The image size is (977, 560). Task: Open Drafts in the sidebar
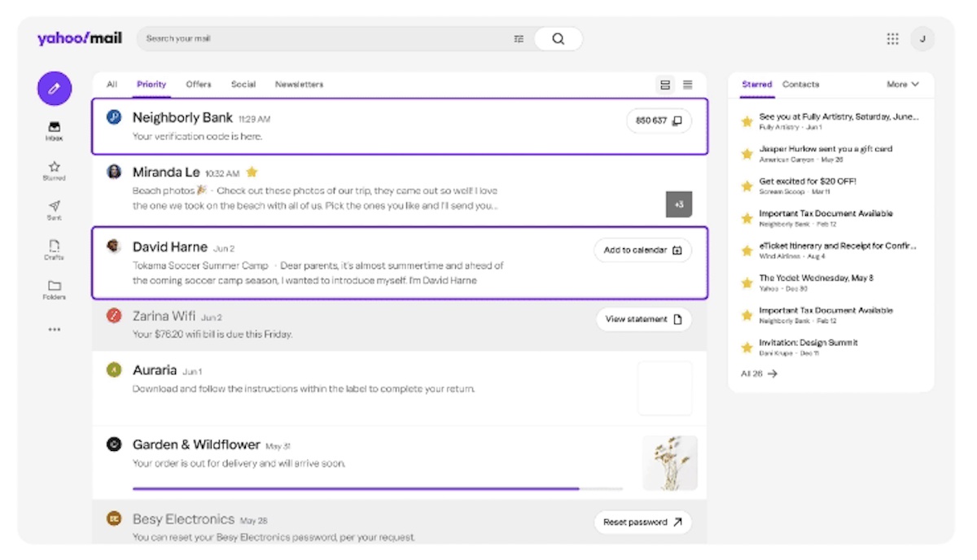(55, 250)
